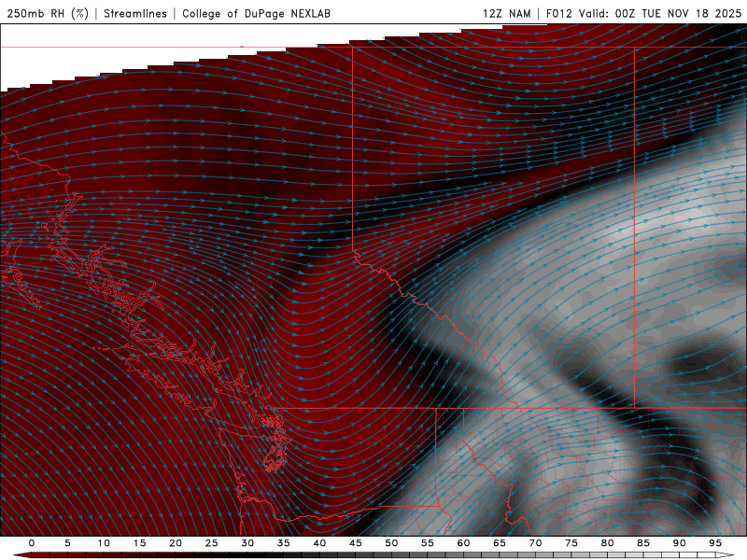Click the colorbar label "10"

(x=104, y=543)
